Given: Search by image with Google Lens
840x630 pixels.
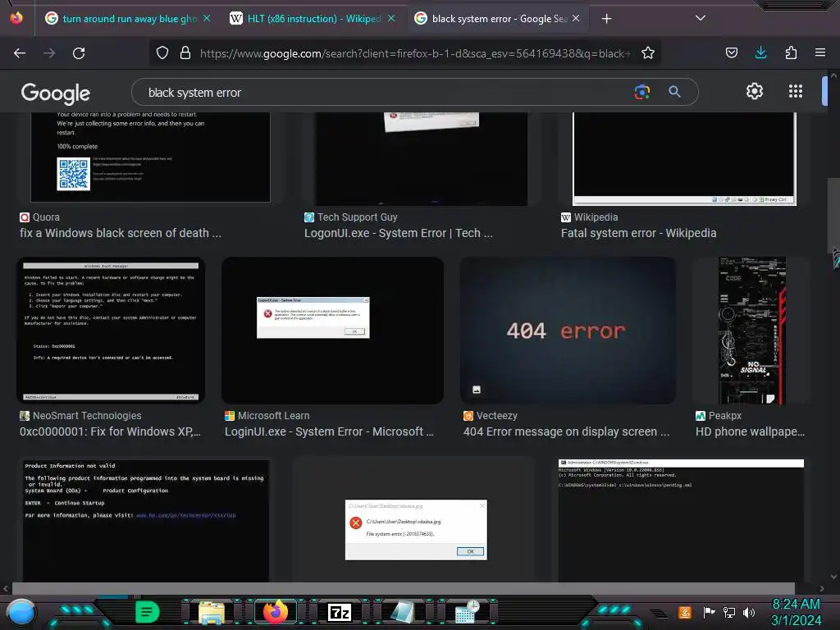Looking at the screenshot, I should pyautogui.click(x=641, y=92).
